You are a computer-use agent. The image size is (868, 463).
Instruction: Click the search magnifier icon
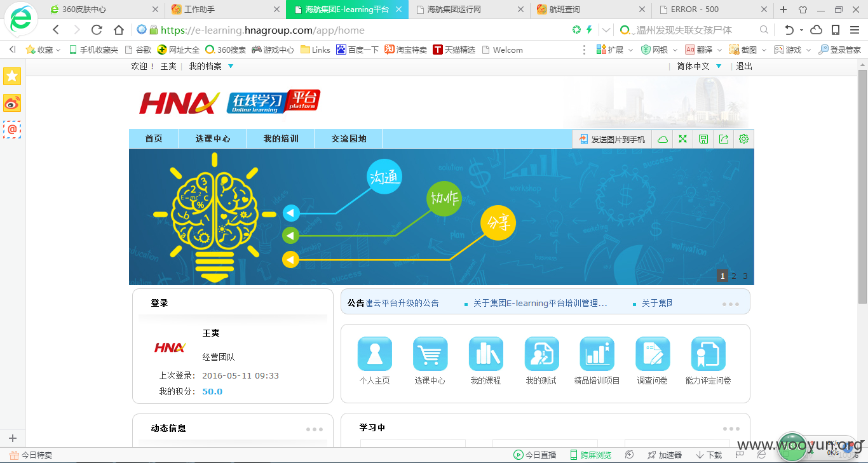[764, 30]
